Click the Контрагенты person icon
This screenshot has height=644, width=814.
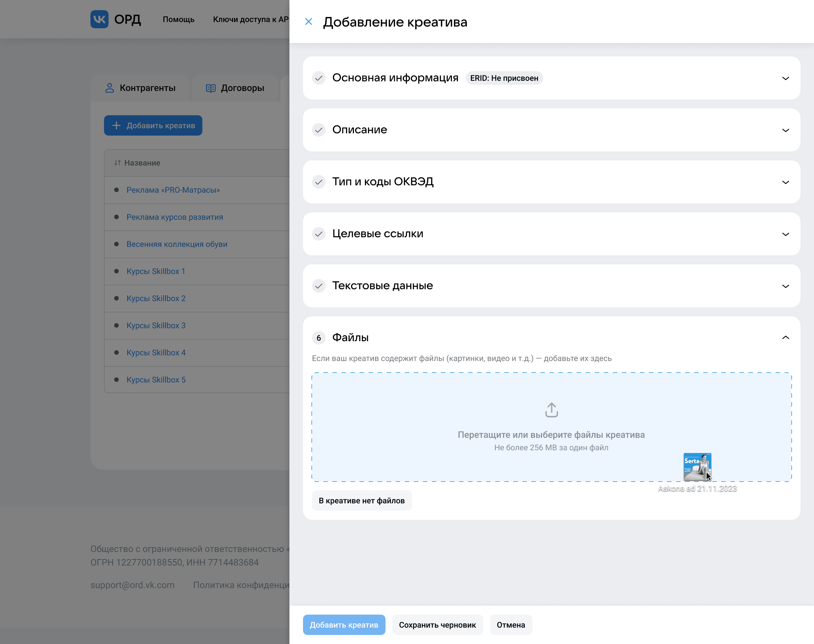(x=109, y=88)
